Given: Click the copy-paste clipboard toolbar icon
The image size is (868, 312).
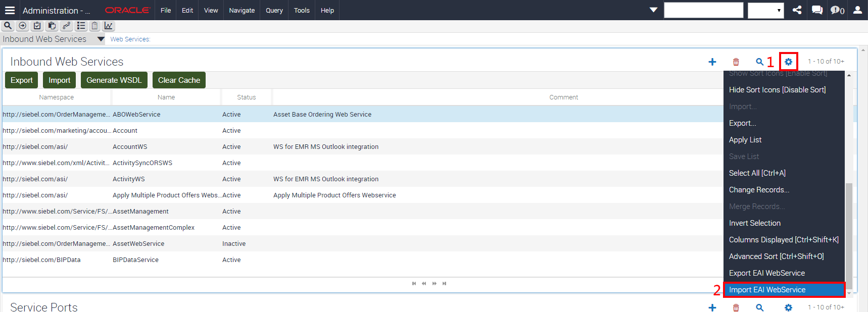Looking at the screenshot, I should click(x=52, y=26).
